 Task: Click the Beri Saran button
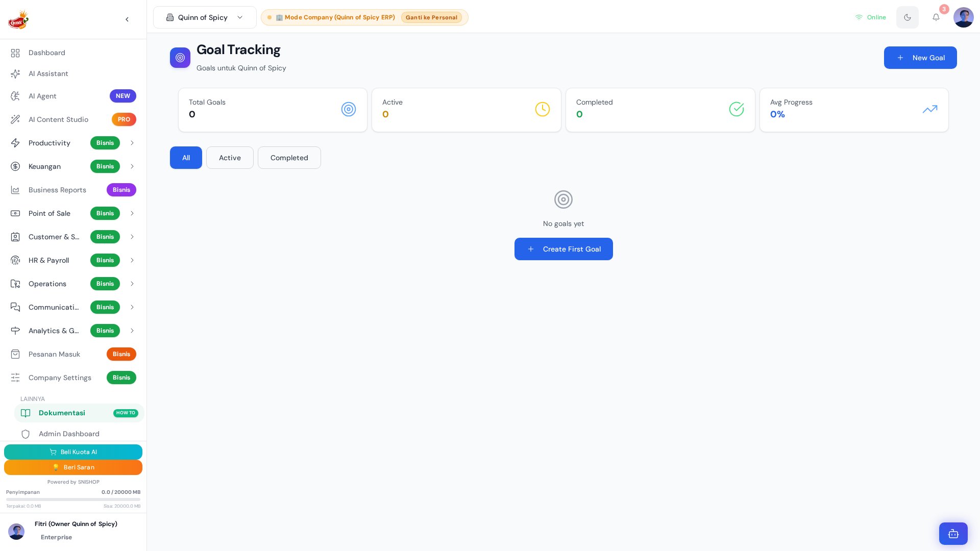(73, 467)
